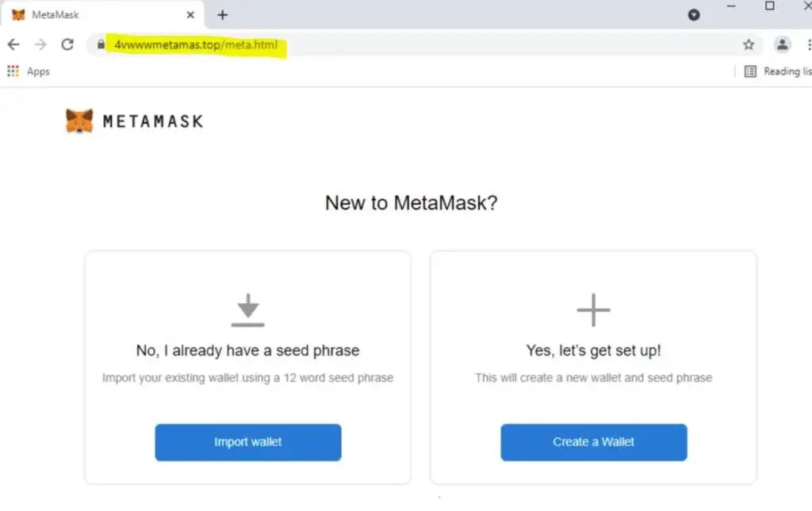812x511 pixels.
Task: Click the Create a Wallet button
Action: (x=593, y=442)
